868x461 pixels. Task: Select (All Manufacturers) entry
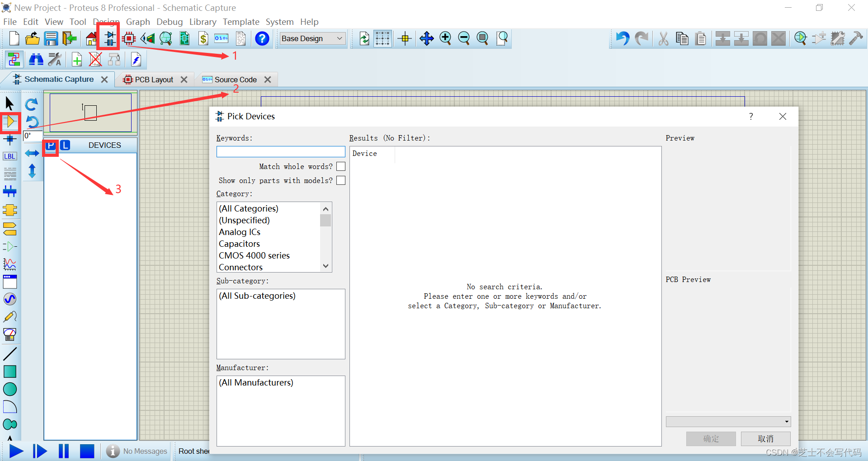[x=256, y=382]
